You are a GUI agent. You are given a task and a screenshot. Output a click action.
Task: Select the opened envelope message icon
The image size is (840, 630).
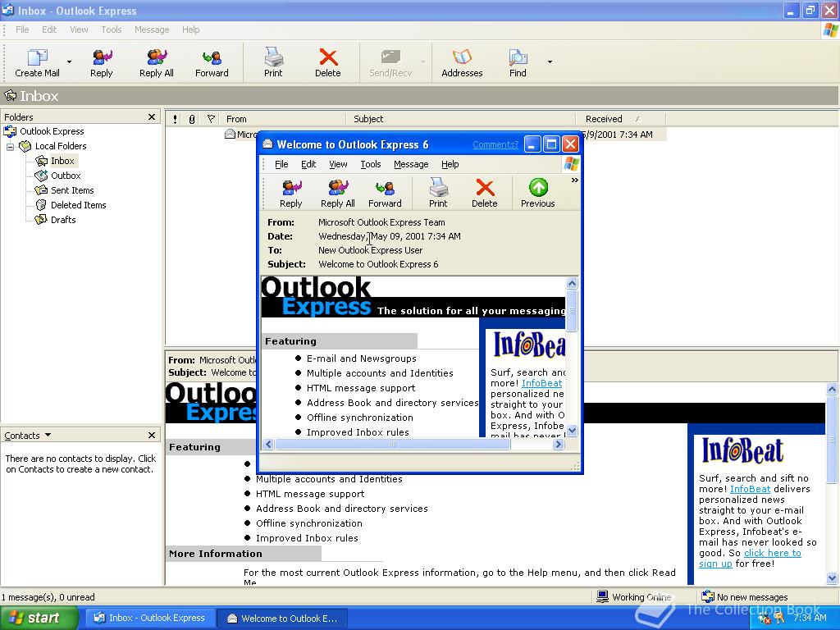pos(230,134)
